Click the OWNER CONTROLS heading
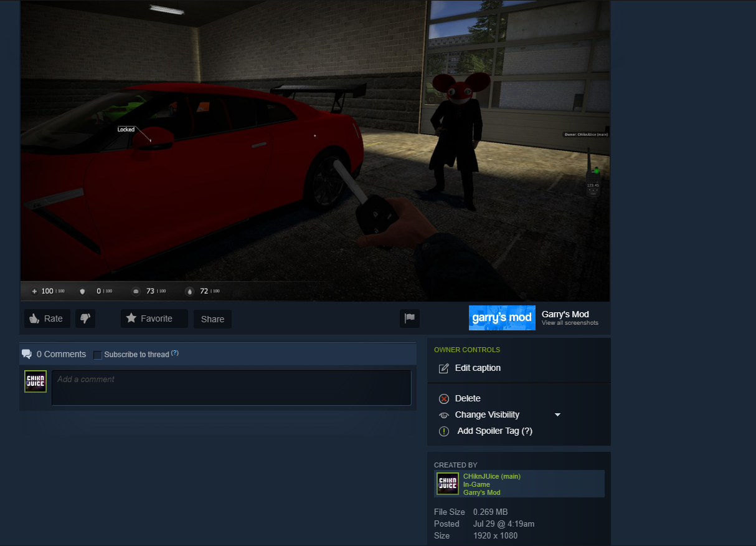This screenshot has height=546, width=756. [x=467, y=350]
